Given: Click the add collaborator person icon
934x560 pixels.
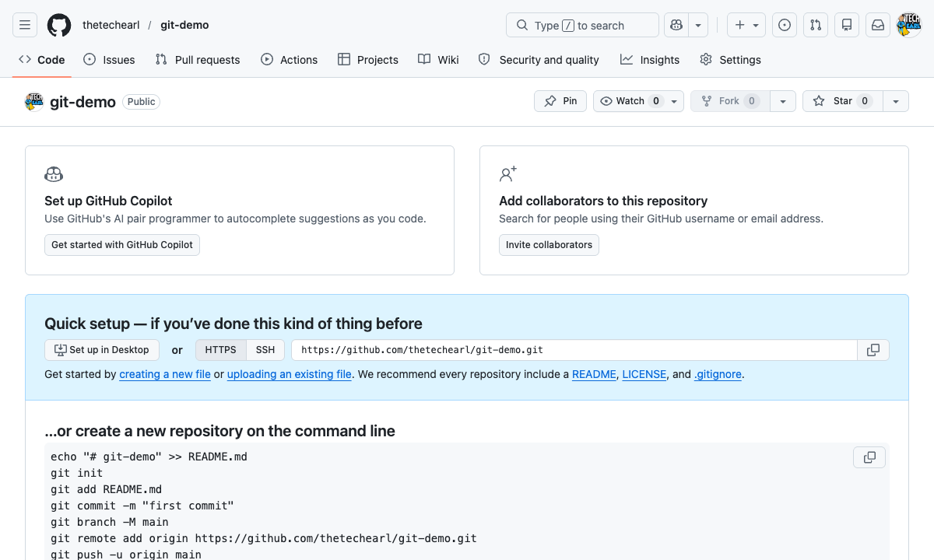Looking at the screenshot, I should click(x=508, y=174).
